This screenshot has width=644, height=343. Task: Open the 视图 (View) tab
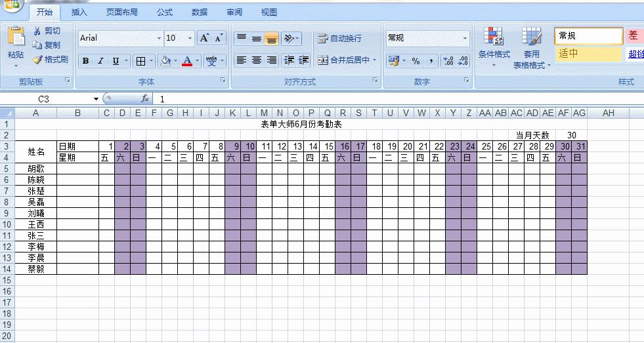269,12
